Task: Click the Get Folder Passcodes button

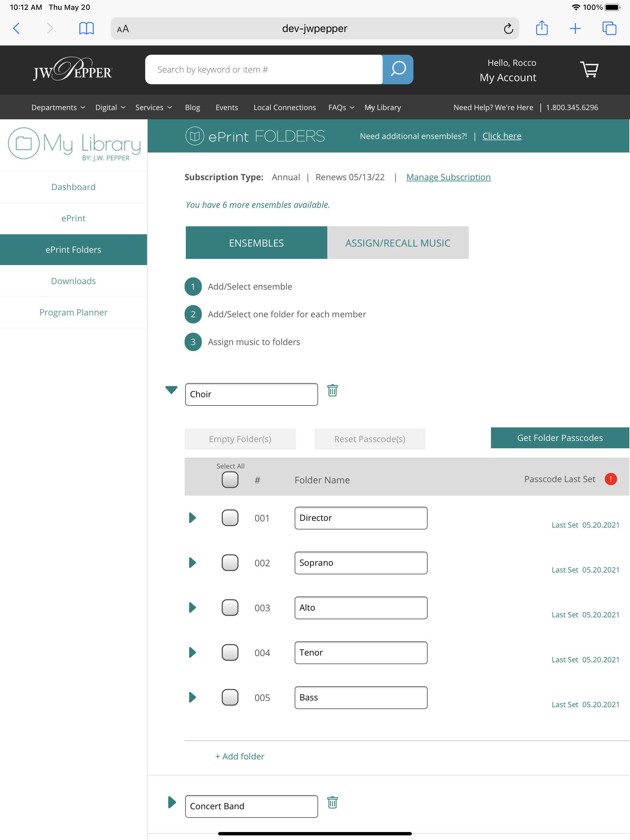Action: point(559,438)
